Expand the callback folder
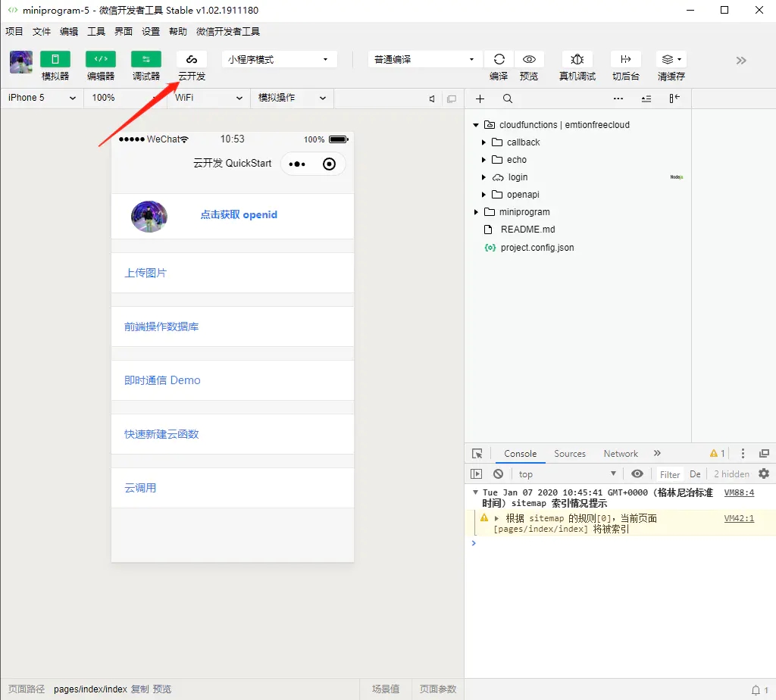The height and width of the screenshot is (700, 776). click(x=483, y=142)
